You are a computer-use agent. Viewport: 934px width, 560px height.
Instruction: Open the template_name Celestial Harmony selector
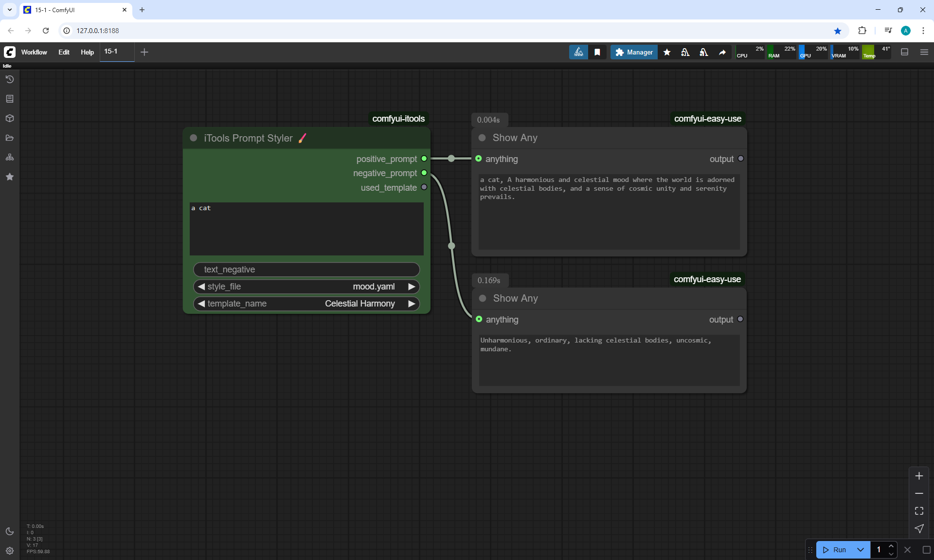coord(359,304)
